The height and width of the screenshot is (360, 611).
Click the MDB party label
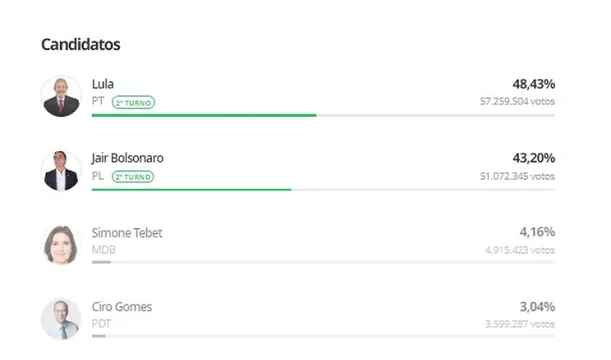pos(104,250)
